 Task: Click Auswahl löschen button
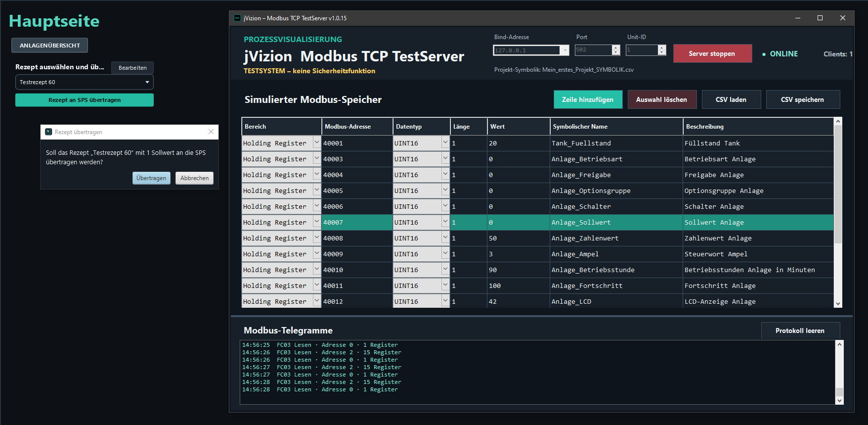click(662, 99)
